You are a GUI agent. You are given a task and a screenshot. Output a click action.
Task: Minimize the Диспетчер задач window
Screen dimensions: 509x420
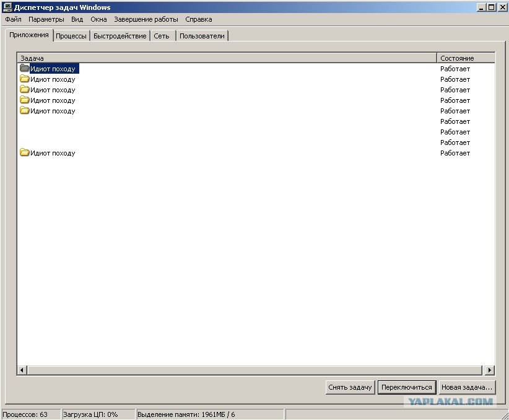(481, 7)
